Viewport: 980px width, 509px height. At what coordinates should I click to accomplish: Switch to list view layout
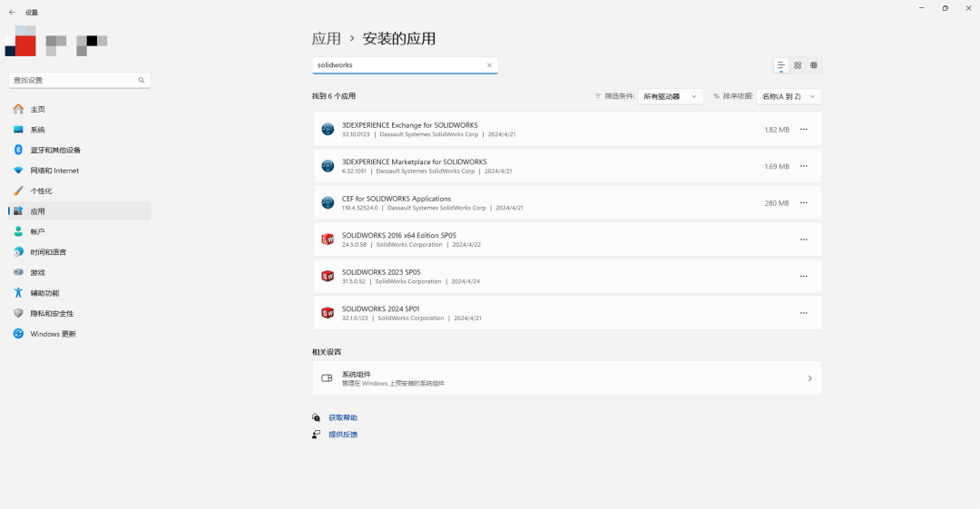(x=781, y=65)
